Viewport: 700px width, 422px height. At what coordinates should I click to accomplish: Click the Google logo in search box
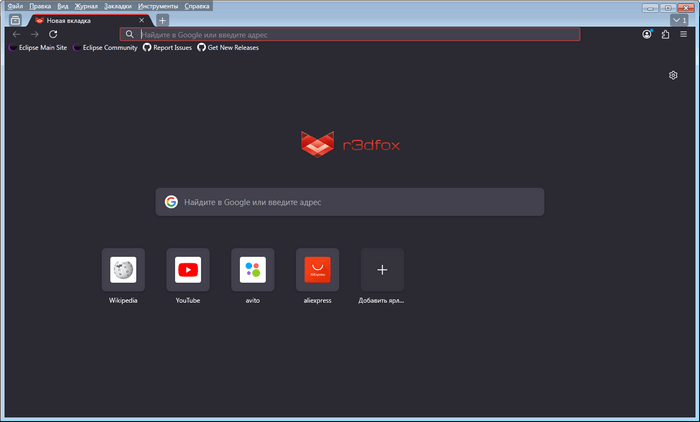point(171,202)
